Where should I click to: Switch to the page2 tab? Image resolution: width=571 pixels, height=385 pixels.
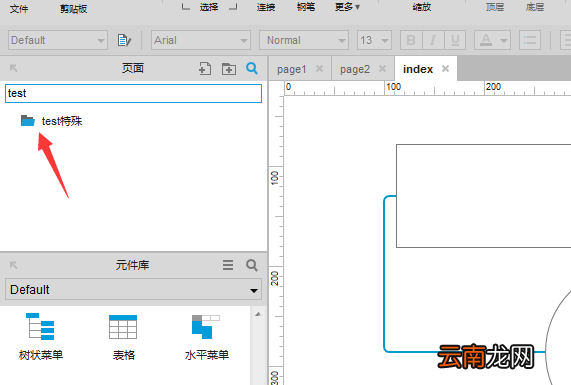[355, 69]
